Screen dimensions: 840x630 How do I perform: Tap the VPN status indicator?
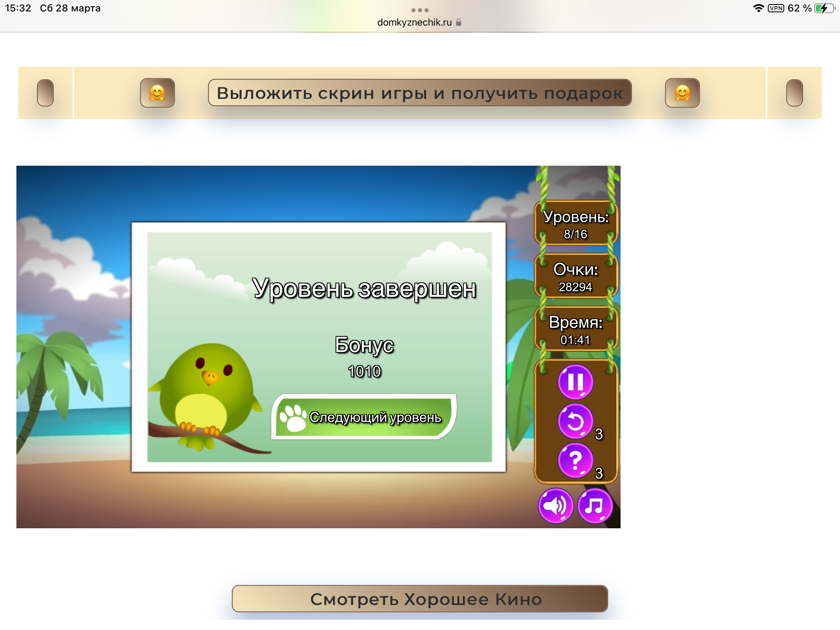pos(776,8)
